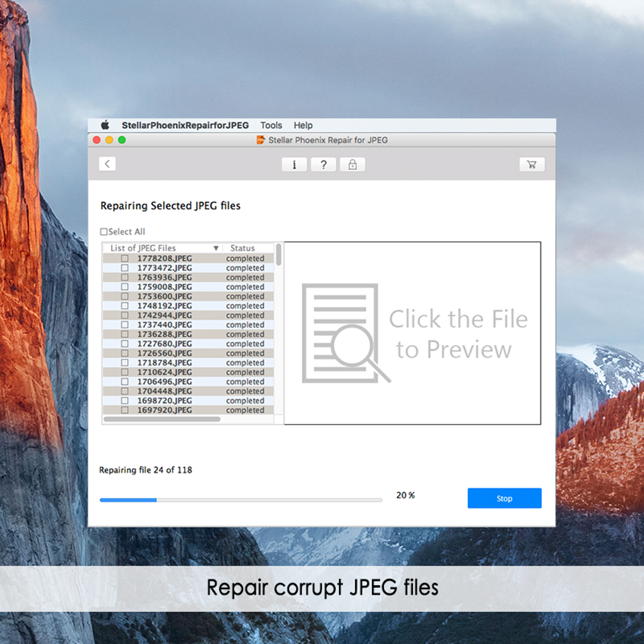The image size is (644, 644).
Task: Click the sort arrow in file list header
Action: (216, 248)
